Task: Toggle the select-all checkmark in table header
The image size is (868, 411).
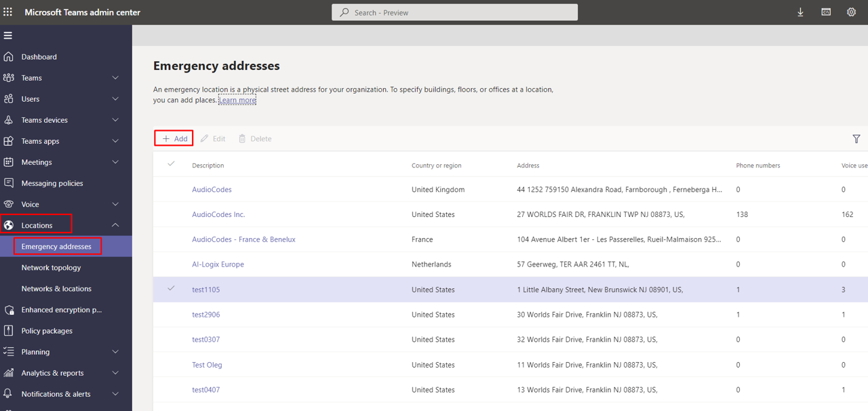Action: (171, 164)
